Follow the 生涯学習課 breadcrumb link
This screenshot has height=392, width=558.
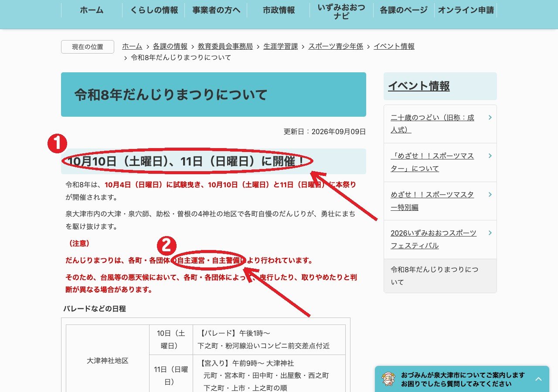(281, 46)
